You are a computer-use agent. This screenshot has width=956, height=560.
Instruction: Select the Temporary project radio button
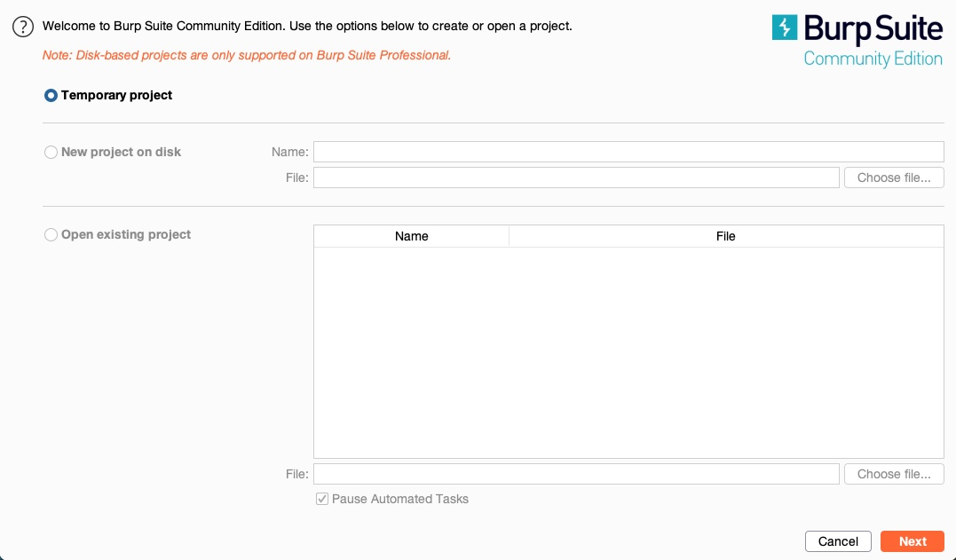51,96
